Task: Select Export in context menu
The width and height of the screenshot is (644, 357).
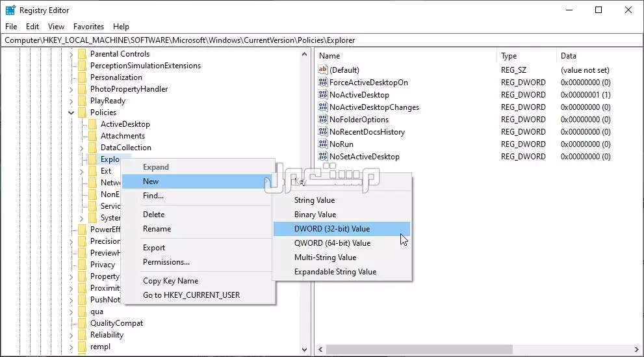Action: pyautogui.click(x=198, y=248)
